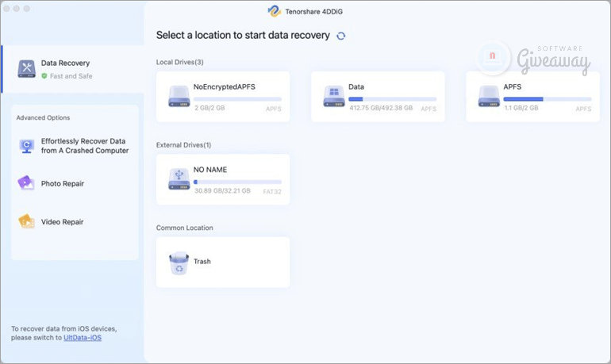611x364 pixels.
Task: Click the Trash bin icon
Action: [x=179, y=262]
